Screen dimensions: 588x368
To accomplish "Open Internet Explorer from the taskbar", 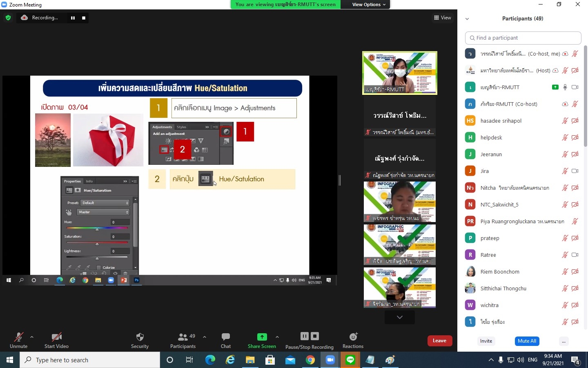I will click(x=230, y=360).
